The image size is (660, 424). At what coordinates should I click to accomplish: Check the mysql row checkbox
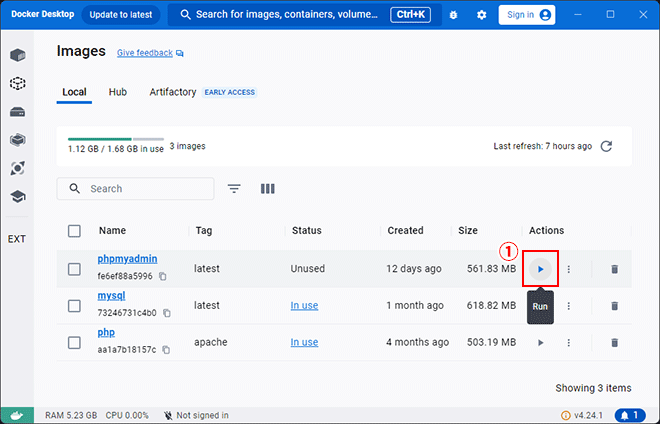click(74, 306)
